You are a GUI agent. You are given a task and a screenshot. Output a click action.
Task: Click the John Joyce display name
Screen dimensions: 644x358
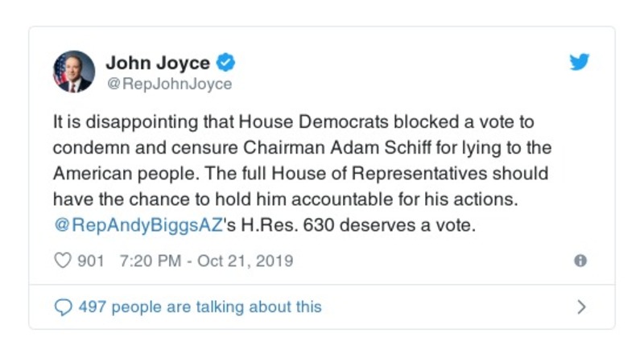pyautogui.click(x=158, y=63)
